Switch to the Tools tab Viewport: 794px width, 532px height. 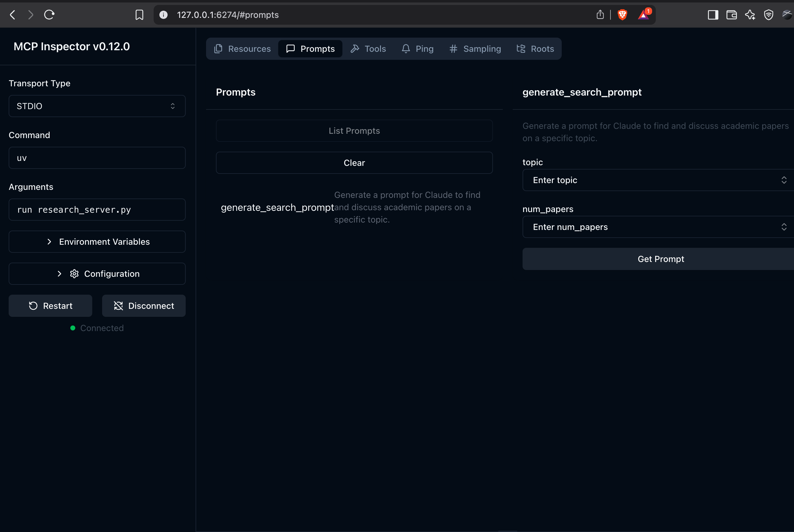[368, 49]
